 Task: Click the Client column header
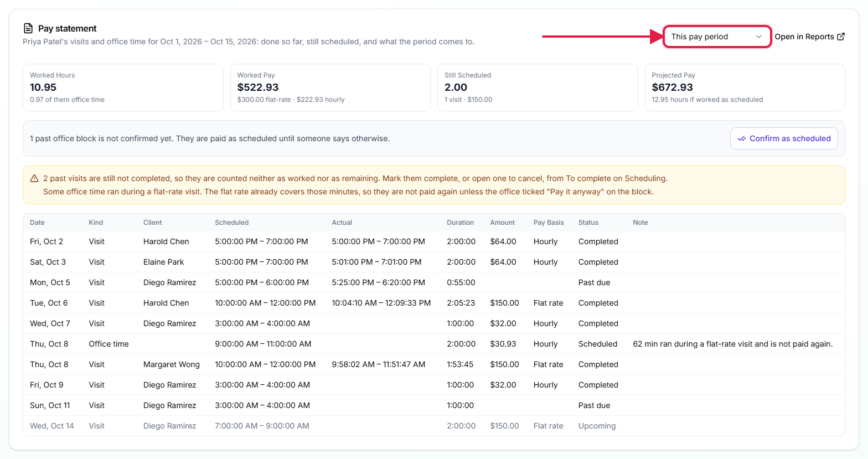coord(152,223)
